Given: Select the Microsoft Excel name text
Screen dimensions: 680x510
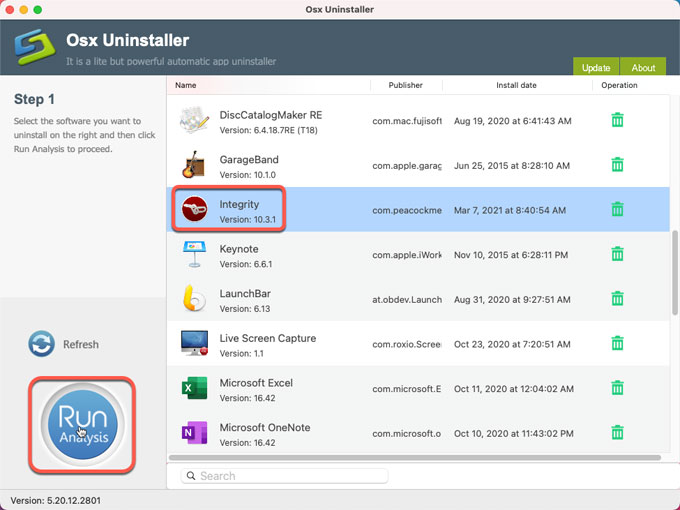Looking at the screenshot, I should click(256, 383).
